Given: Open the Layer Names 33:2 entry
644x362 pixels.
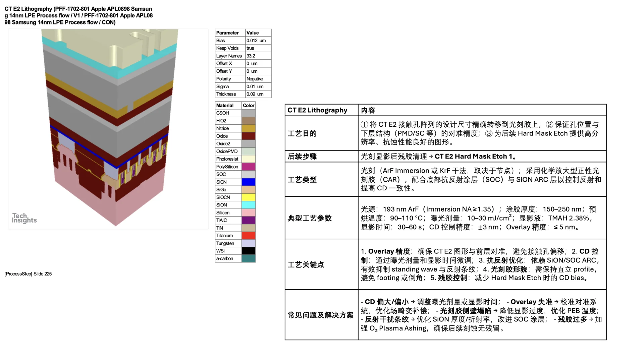Looking at the screenshot, I should click(258, 56).
